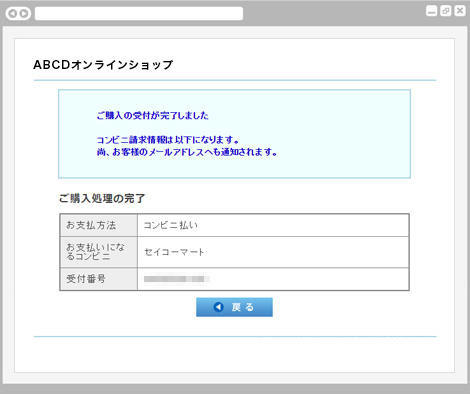Minimize the browser window

pyautogui.click(x=432, y=11)
